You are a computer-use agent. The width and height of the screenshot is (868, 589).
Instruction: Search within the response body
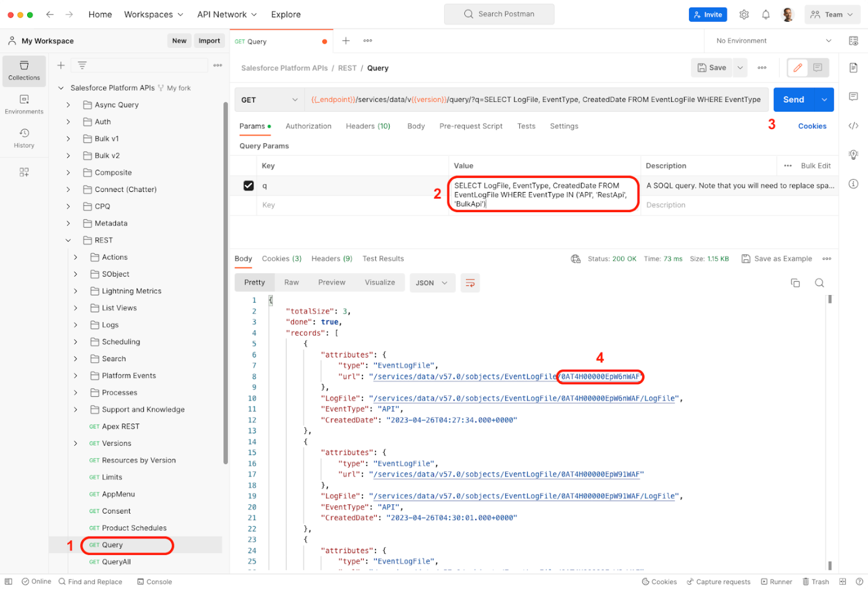(x=819, y=283)
